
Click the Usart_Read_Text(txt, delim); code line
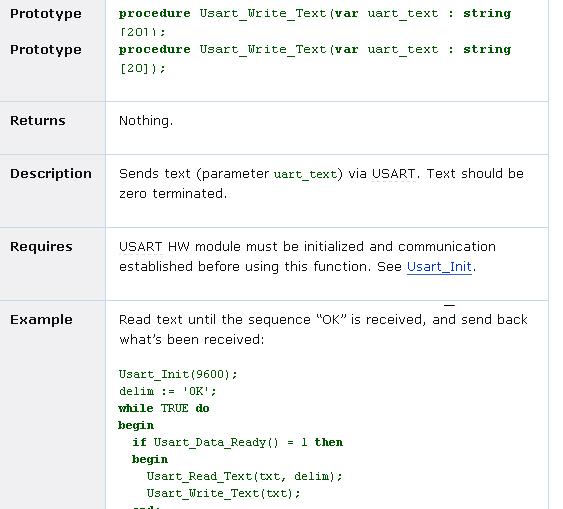click(244, 477)
